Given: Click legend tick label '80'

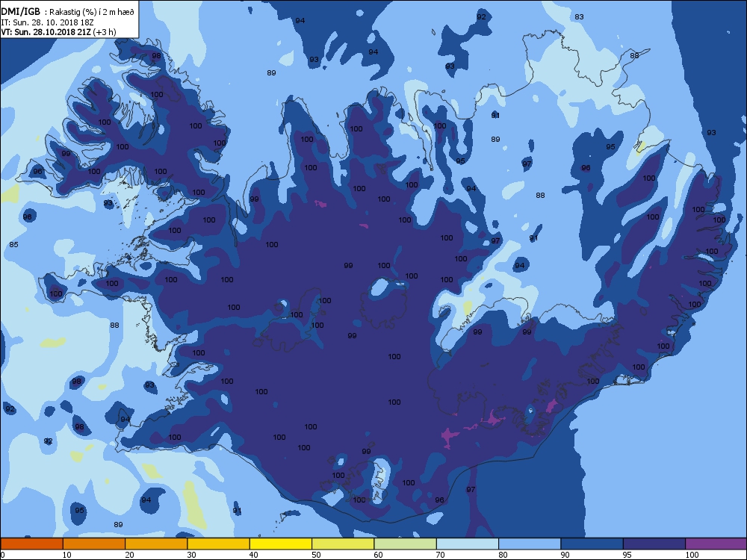Looking at the screenshot, I should 503,555.
